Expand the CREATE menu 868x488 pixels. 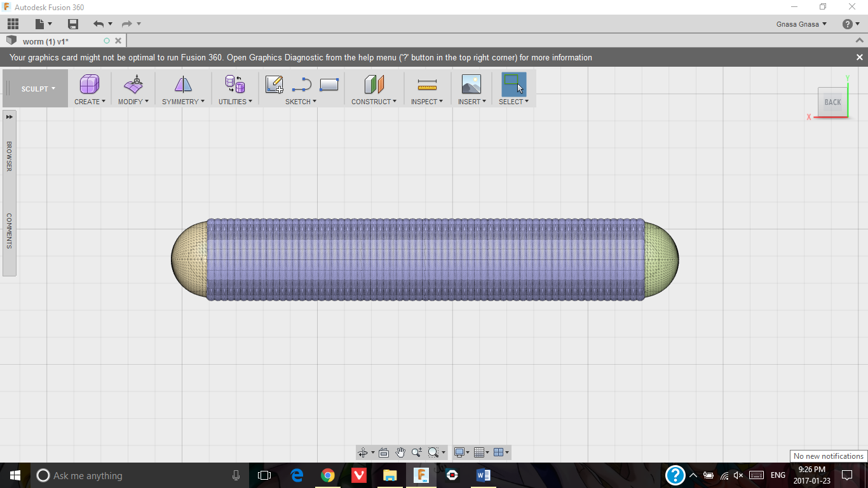90,102
